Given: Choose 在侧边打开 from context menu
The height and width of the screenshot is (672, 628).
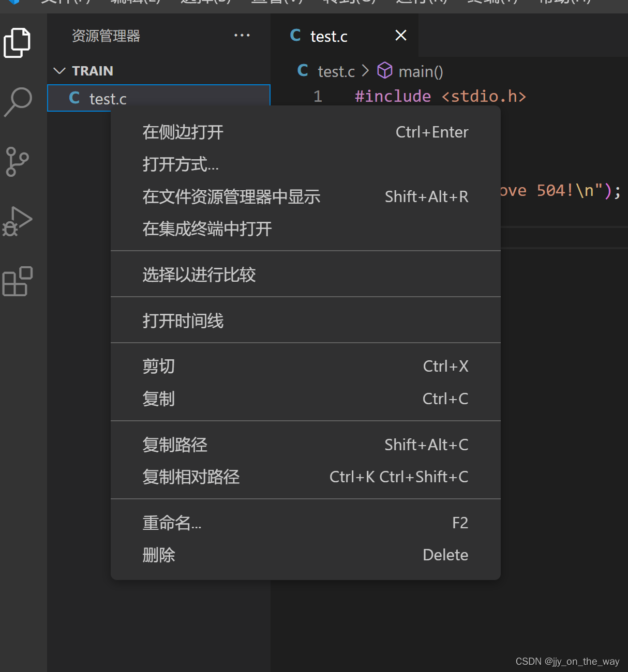Looking at the screenshot, I should point(306,132).
